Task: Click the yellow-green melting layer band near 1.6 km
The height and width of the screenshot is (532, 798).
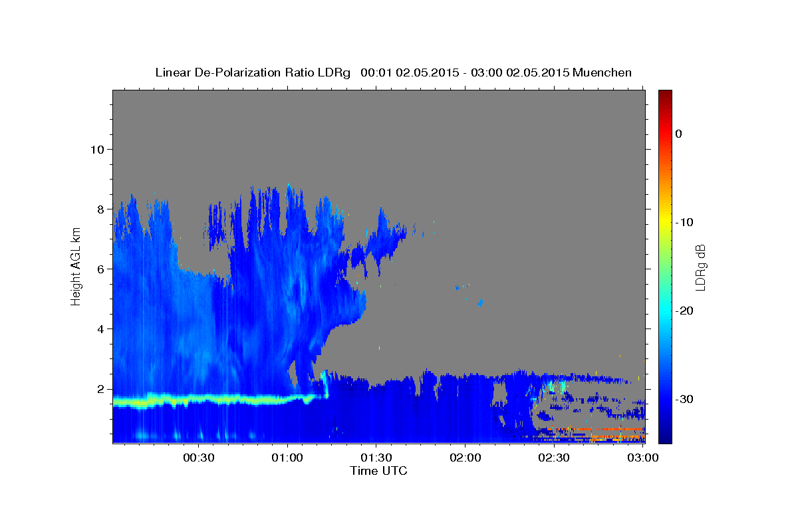Action: (x=219, y=400)
